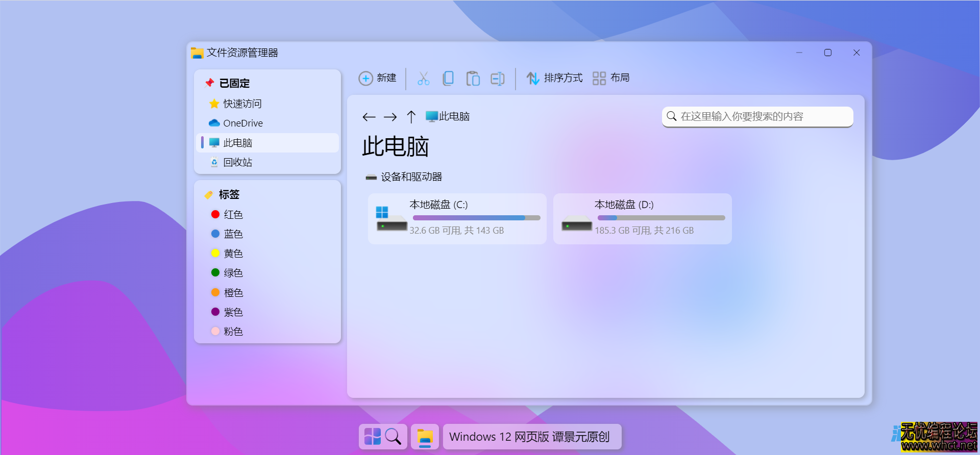This screenshot has height=455, width=980.
Task: Open the 新建 (New) menu
Action: pos(378,78)
